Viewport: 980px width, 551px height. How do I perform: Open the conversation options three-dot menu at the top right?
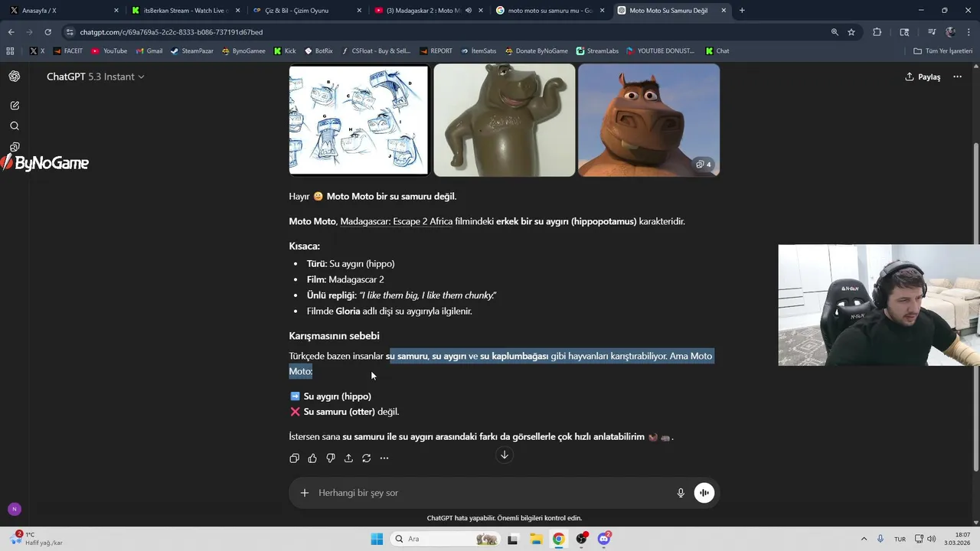[957, 77]
